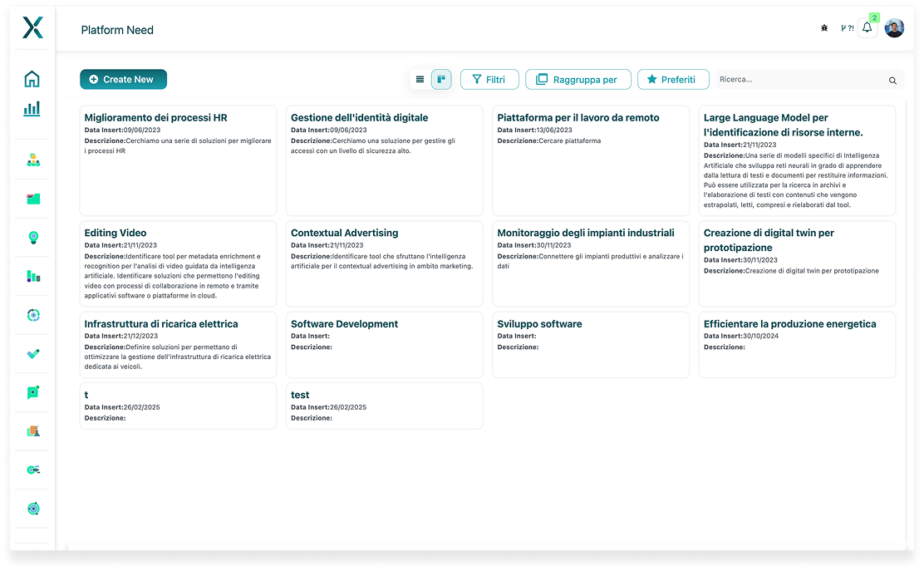
Task: Click inside the Ricerca search field
Action: coord(799,80)
